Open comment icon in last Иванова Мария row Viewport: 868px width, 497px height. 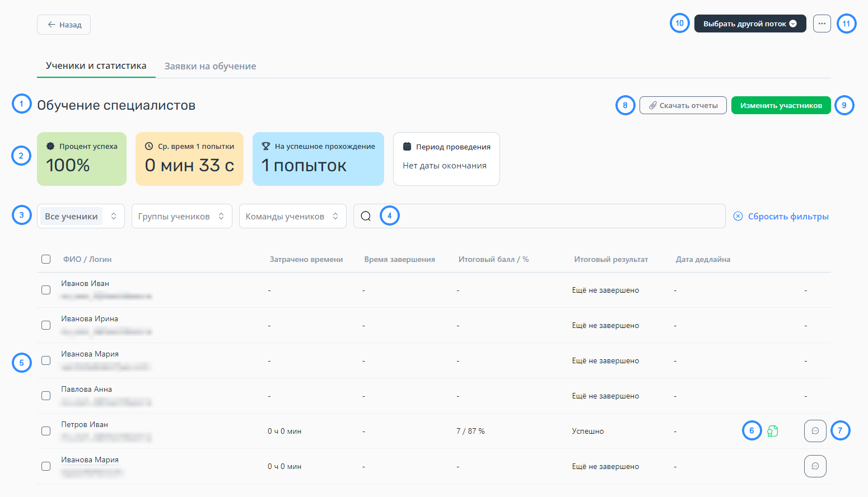(815, 466)
